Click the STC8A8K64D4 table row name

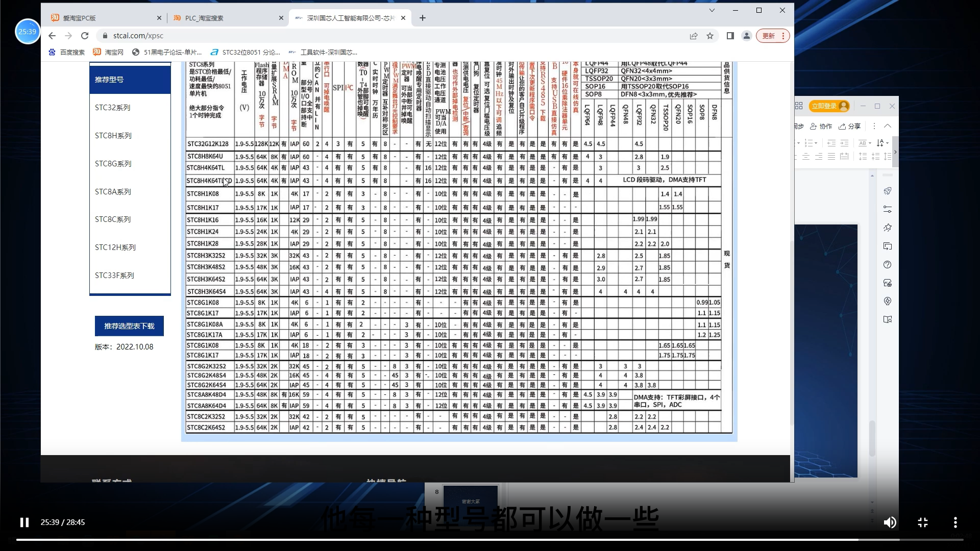click(206, 406)
